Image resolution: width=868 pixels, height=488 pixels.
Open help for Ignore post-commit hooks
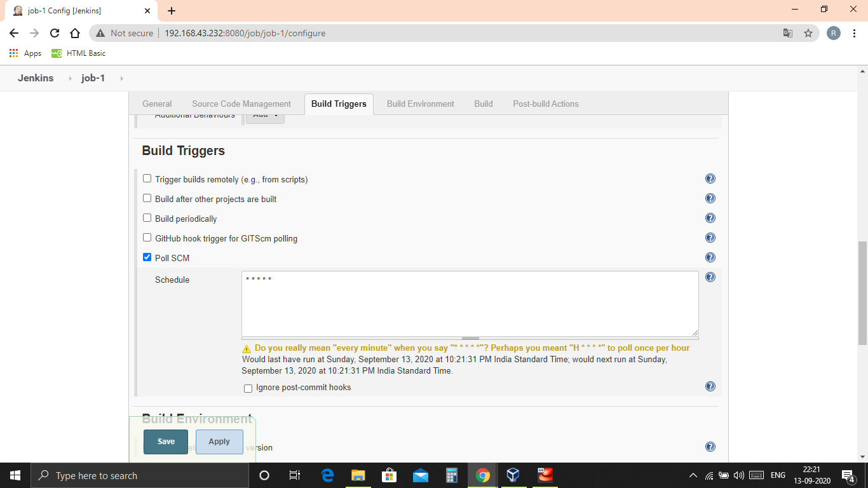(x=710, y=386)
